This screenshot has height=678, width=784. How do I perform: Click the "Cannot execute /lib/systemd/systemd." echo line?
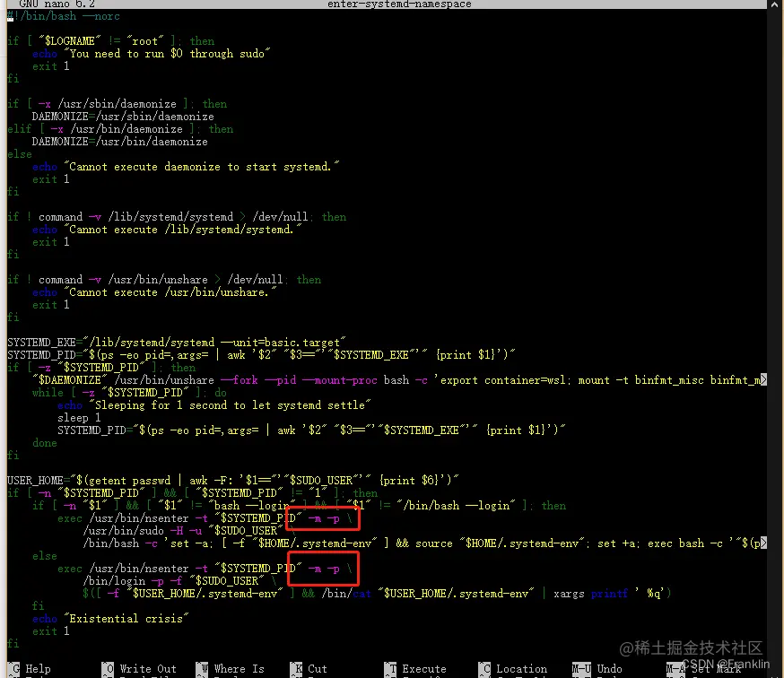167,230
